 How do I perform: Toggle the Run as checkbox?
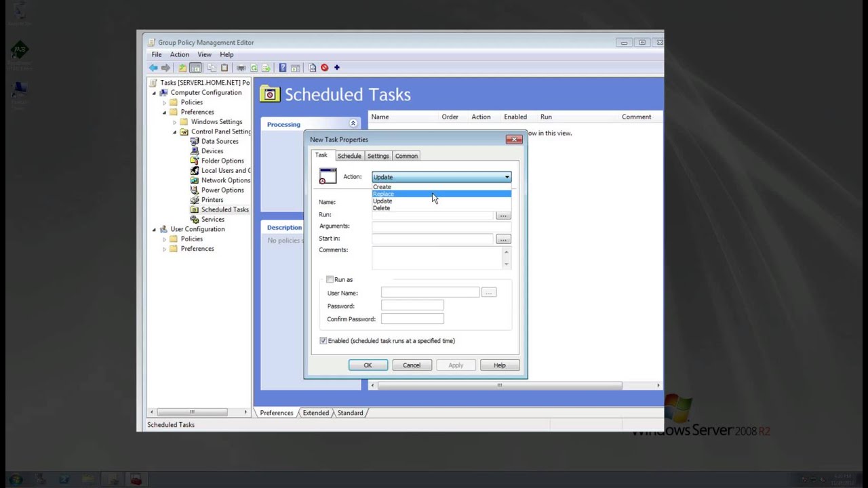coord(330,279)
